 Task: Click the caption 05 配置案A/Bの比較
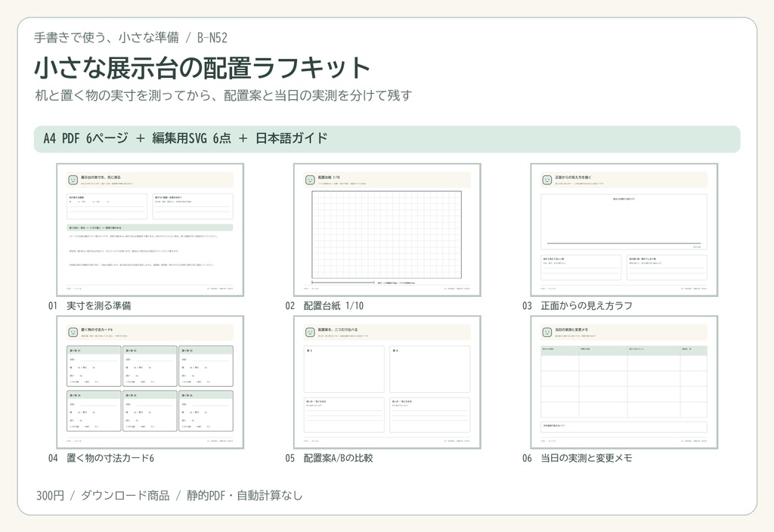click(x=329, y=458)
